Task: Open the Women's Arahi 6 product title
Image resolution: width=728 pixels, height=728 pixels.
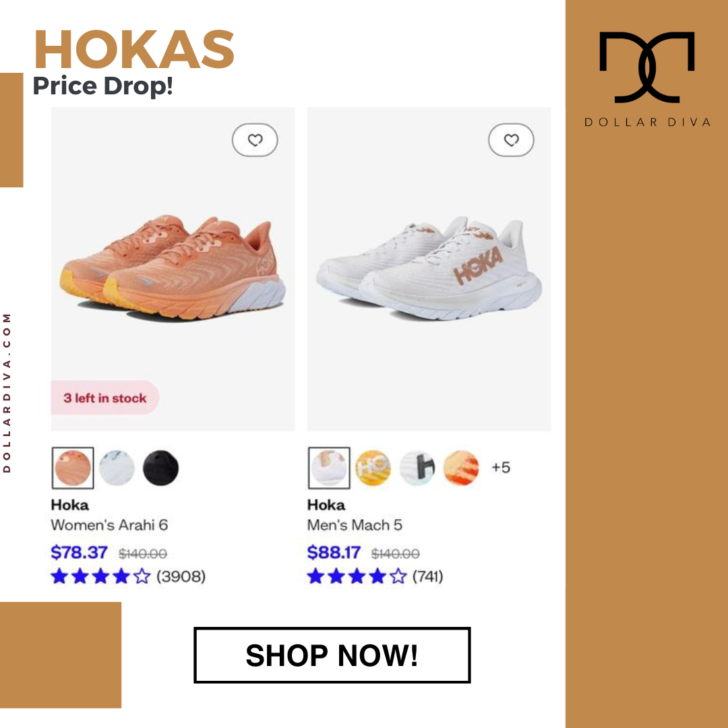Action: point(109,525)
